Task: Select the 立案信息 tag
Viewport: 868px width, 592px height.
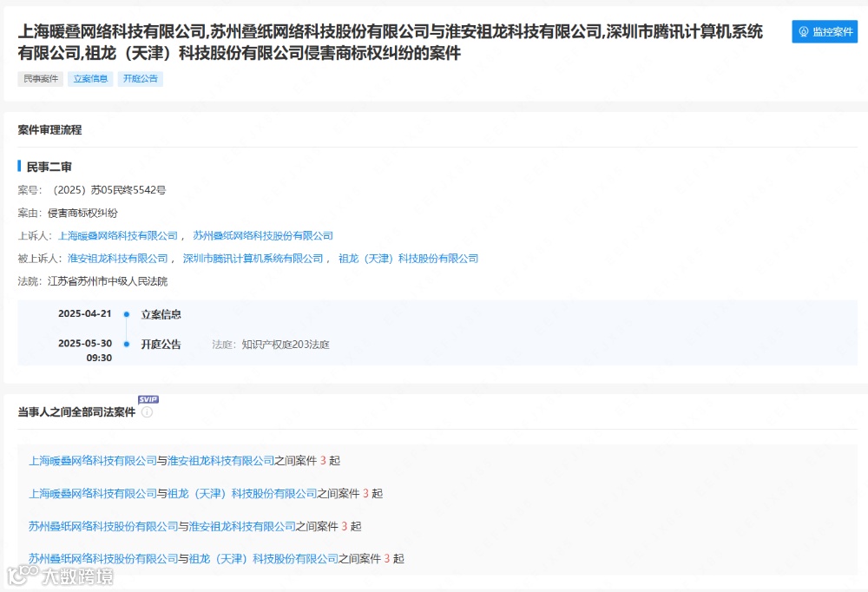Action: pyautogui.click(x=90, y=79)
